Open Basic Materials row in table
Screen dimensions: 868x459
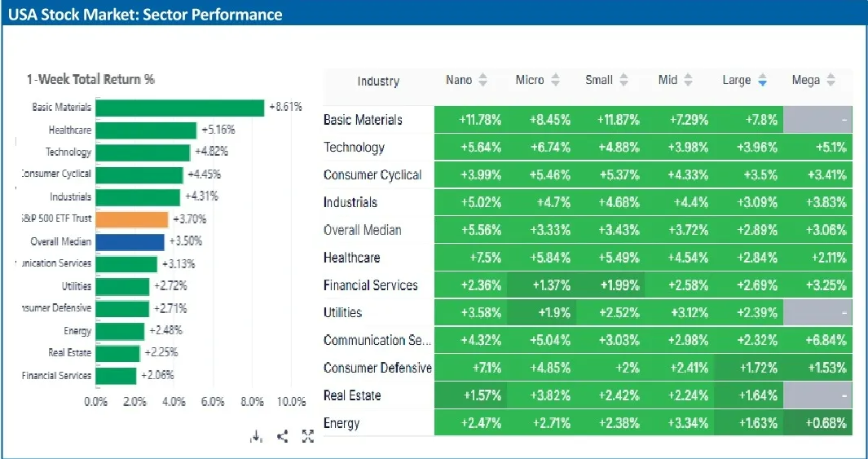point(363,120)
